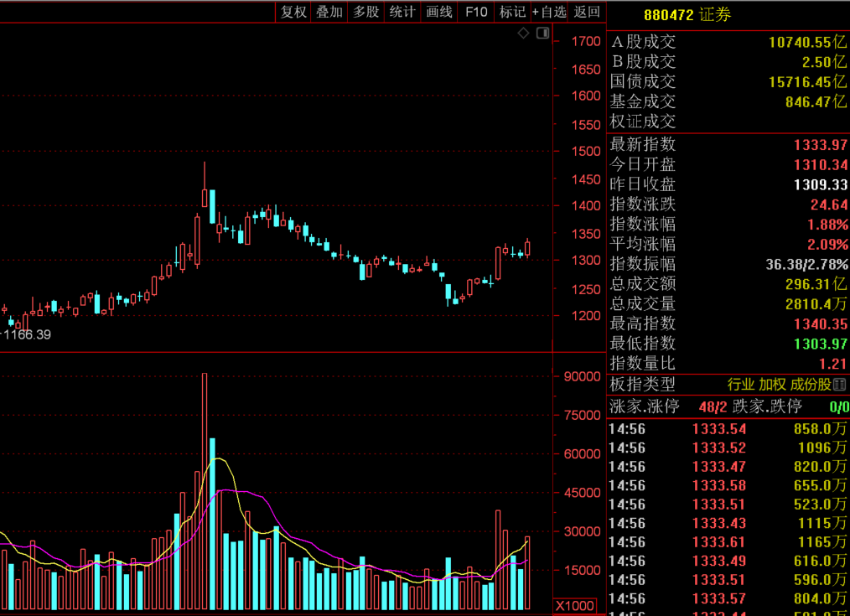Select the 加权 weighting label
Screen dimensions: 850x616
tap(773, 385)
